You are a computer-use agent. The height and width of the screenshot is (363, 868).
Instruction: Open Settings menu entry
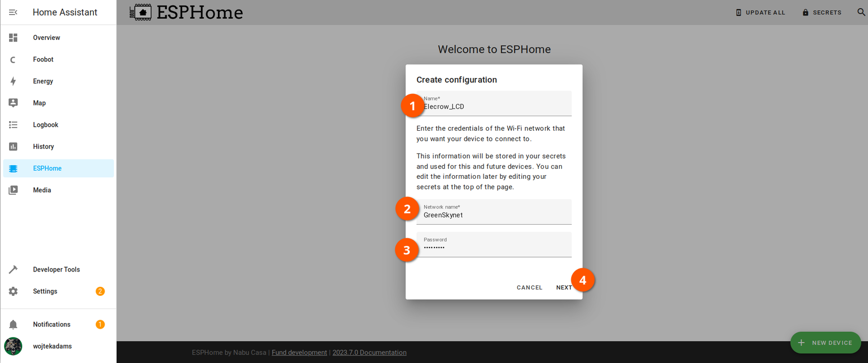click(x=59, y=291)
